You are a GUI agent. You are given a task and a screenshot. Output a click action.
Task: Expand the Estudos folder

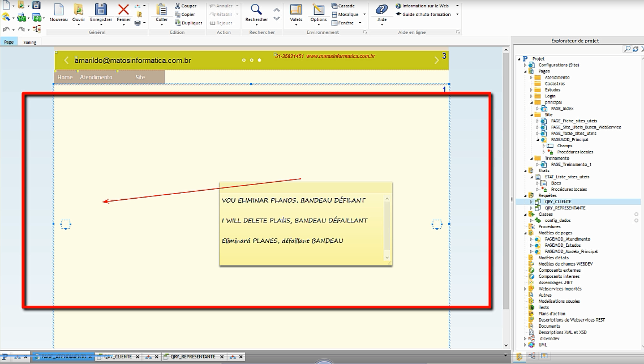point(531,89)
